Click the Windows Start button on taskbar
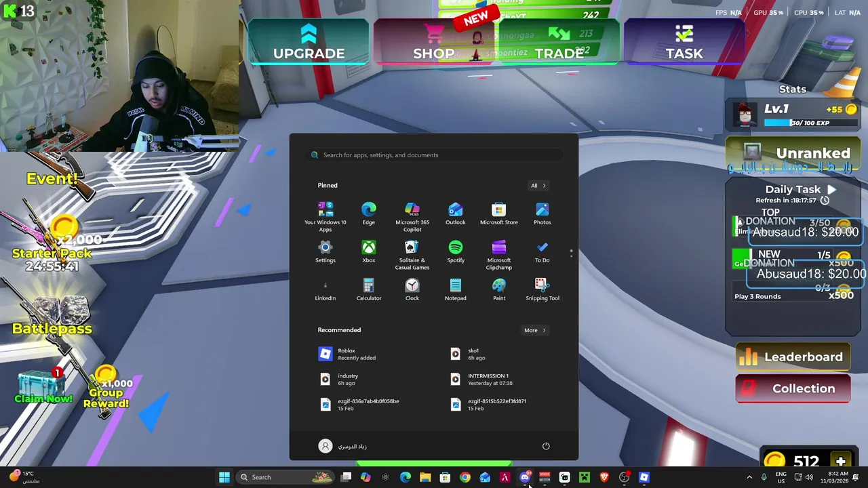Screen dimensions: 868x488 click(x=224, y=477)
